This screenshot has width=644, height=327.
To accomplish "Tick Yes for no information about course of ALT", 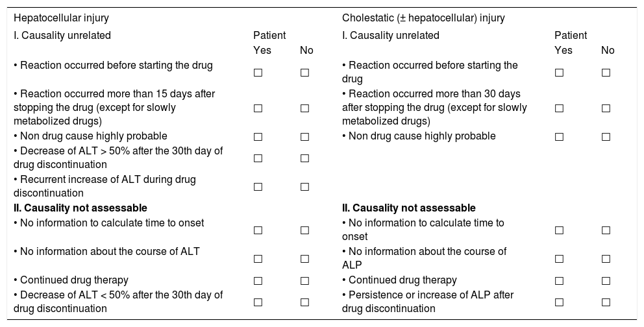I will [258, 259].
